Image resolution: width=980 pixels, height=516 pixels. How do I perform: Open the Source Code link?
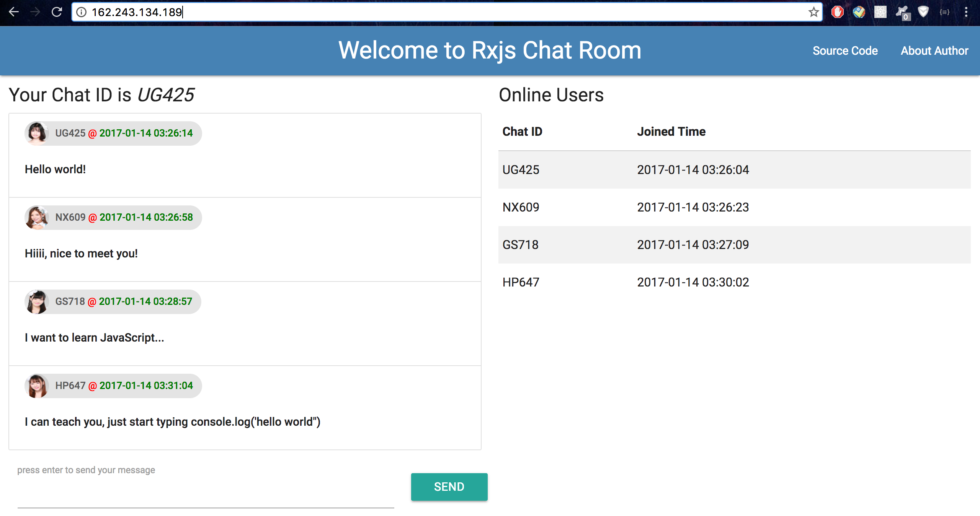[x=845, y=50]
